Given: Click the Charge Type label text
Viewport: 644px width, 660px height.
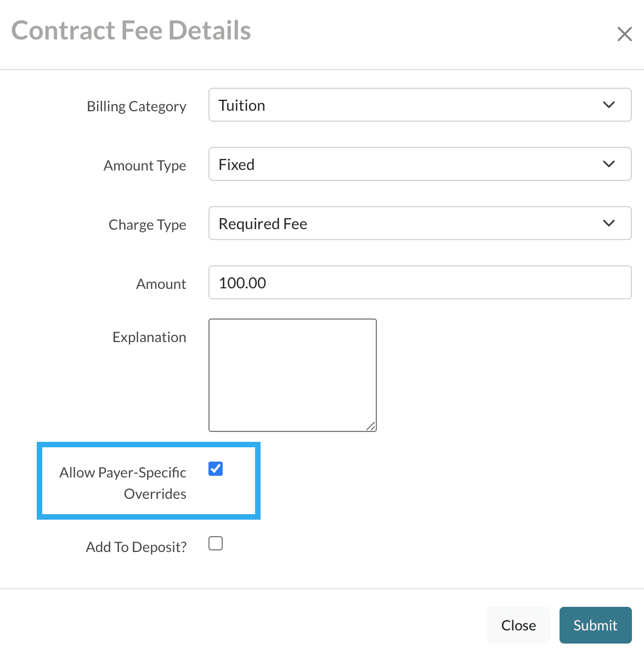Looking at the screenshot, I should pos(148,225).
